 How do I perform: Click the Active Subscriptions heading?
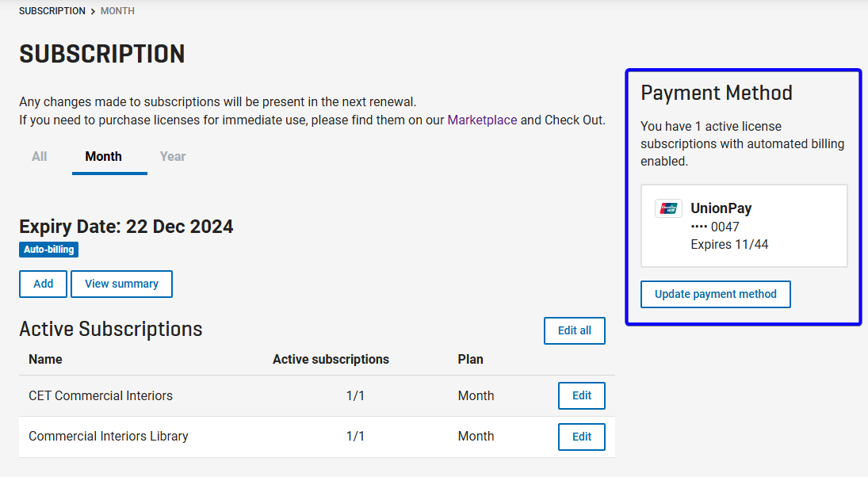pos(111,330)
